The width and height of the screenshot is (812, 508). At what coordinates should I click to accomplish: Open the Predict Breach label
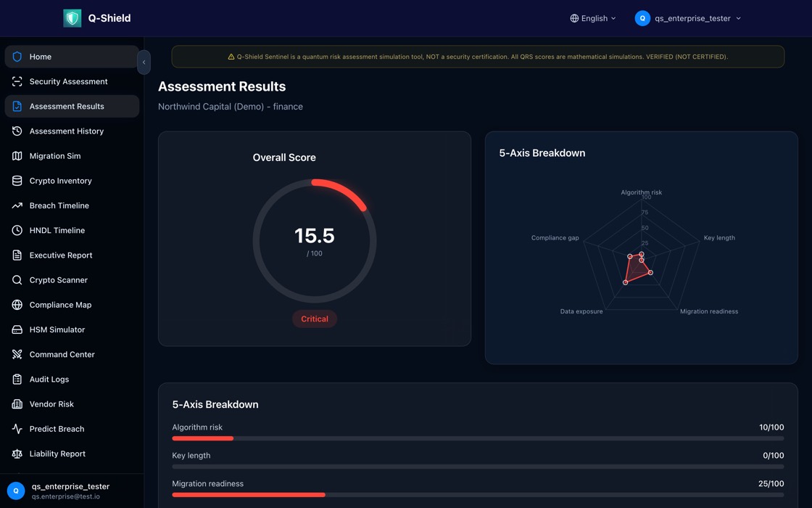point(57,429)
